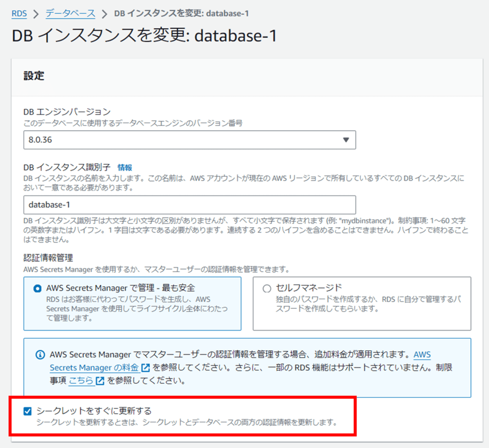Click the 認証情報管理 label

click(48, 258)
